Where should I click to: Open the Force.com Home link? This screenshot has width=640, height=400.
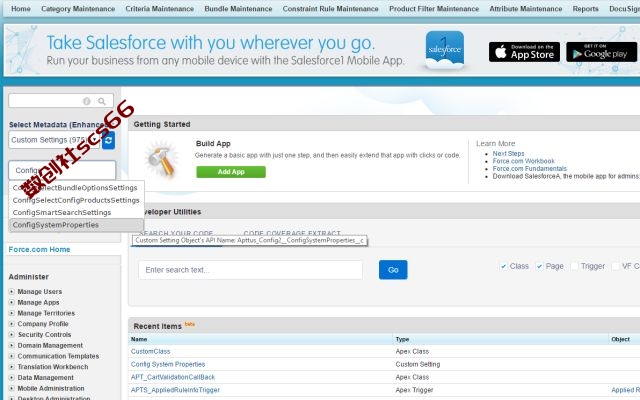[x=39, y=249]
